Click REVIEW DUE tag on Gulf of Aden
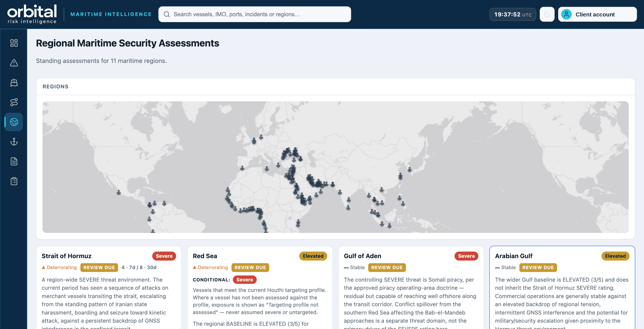The width and height of the screenshot is (644, 329). pyautogui.click(x=387, y=267)
